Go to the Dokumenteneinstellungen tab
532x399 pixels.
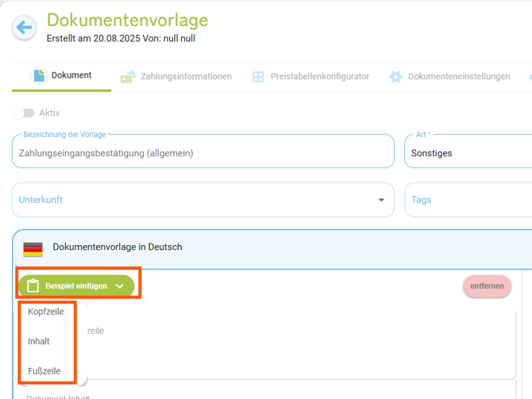click(x=458, y=77)
